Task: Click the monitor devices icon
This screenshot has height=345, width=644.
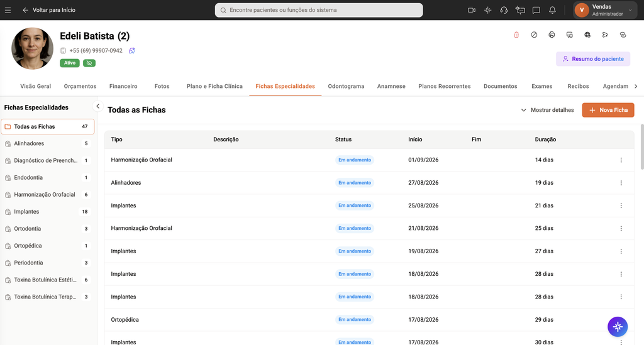Action: pyautogui.click(x=569, y=35)
